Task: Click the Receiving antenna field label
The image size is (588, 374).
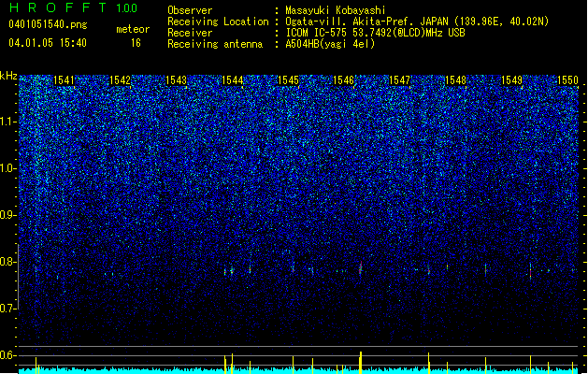Action: coord(215,44)
